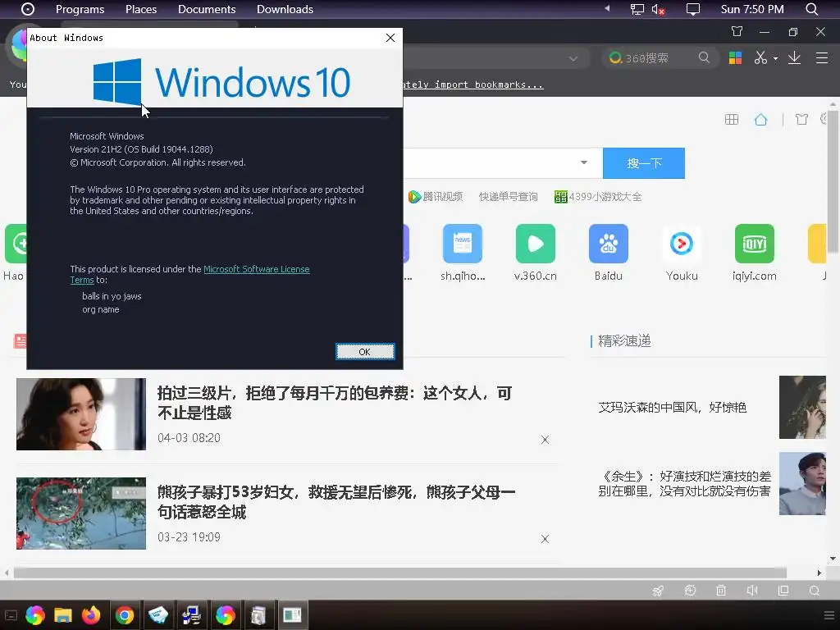840x630 pixels.
Task: Click thumbnail of woman in first news item
Action: tap(81, 414)
